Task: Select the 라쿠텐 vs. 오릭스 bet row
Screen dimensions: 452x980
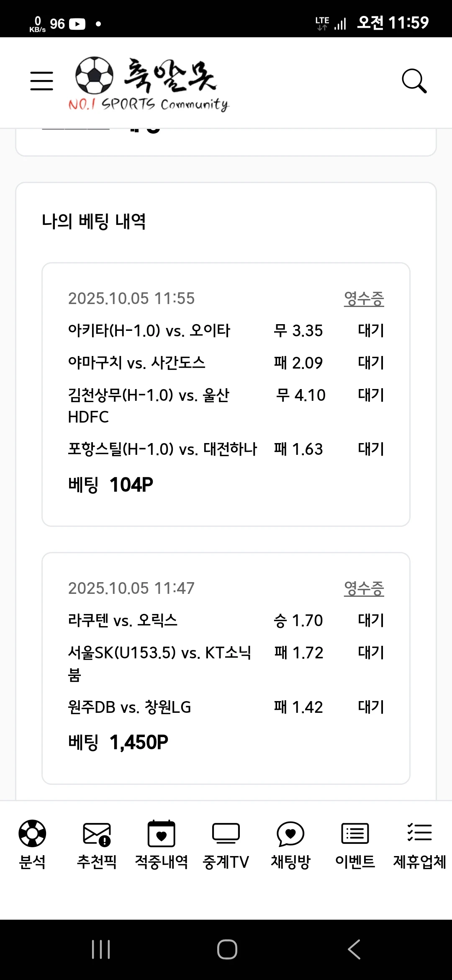Action: pos(123,621)
